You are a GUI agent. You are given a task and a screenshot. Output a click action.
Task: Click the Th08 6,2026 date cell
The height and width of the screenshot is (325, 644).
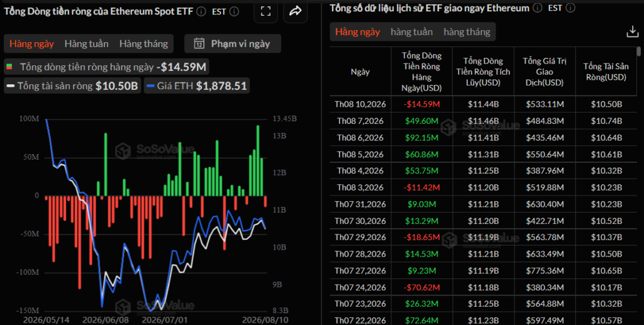pos(360,138)
